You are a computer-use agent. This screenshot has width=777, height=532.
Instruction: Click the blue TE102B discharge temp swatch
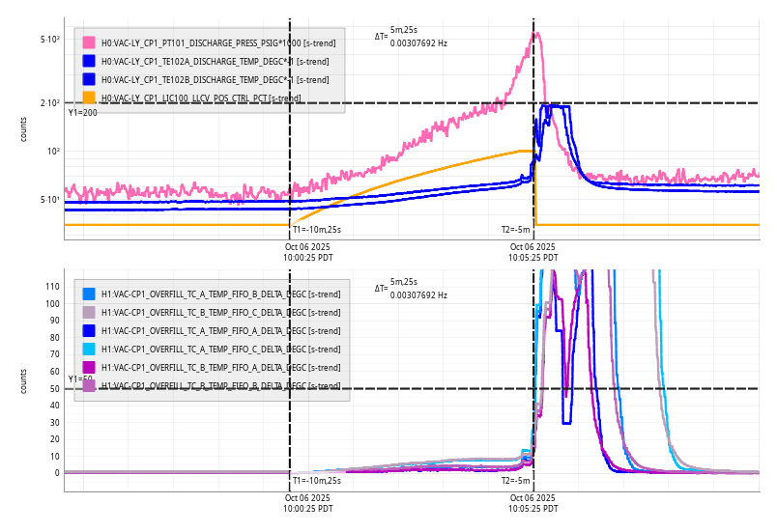tap(89, 79)
